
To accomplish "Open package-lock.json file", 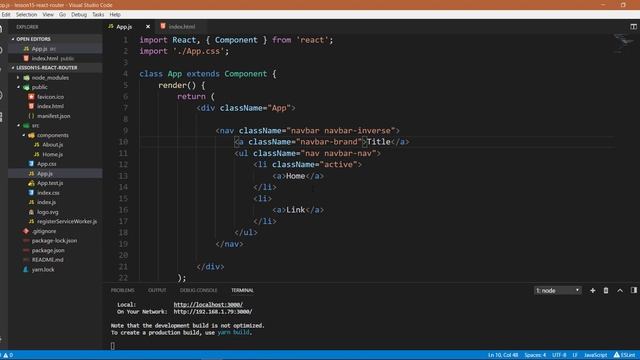I will [x=54, y=240].
